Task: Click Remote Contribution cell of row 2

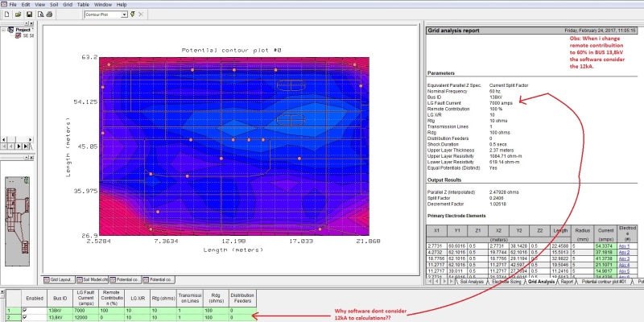Action: [x=112, y=318]
